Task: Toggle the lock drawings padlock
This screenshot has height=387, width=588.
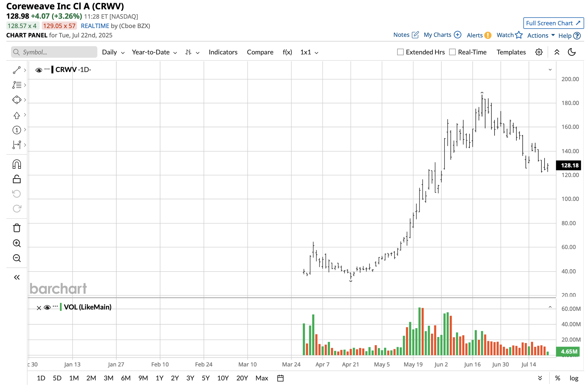Action: click(17, 179)
